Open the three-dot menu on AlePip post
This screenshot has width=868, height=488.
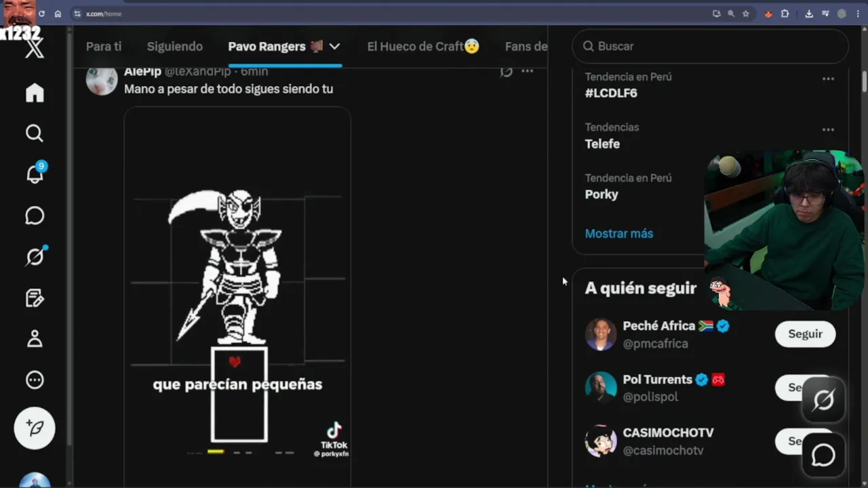pos(527,71)
